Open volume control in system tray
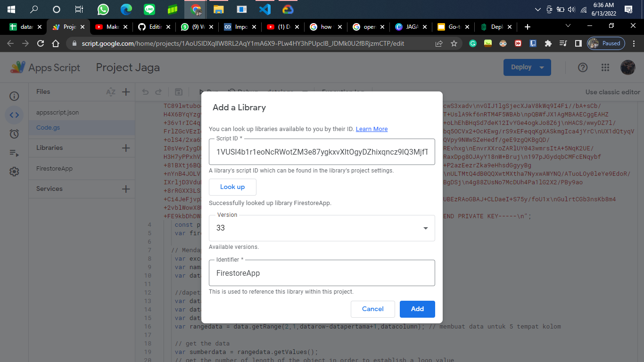This screenshot has width=644, height=362. tap(572, 9)
